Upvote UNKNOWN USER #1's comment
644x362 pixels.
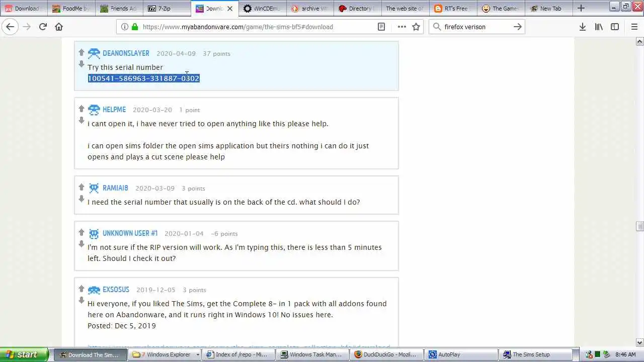coord(82,232)
